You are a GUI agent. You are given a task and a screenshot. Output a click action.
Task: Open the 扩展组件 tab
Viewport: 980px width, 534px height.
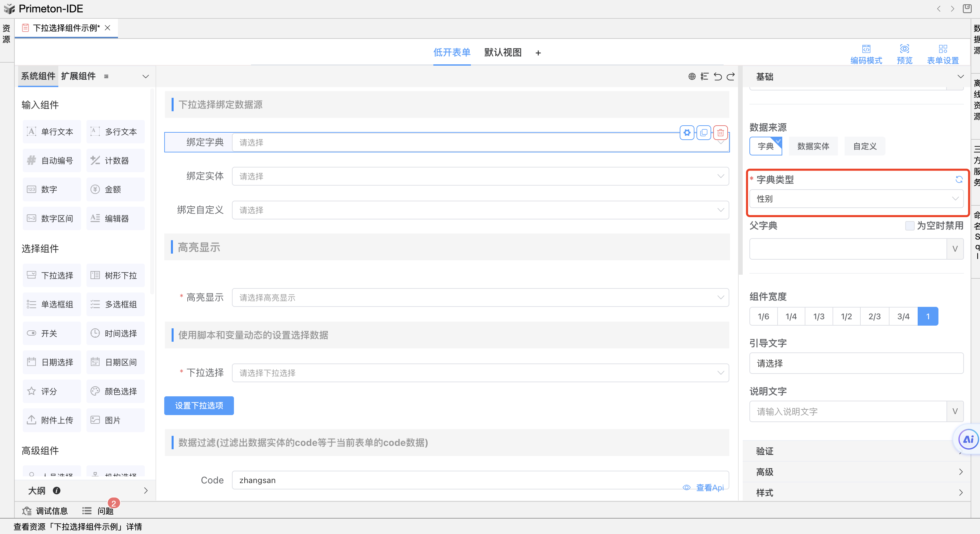(x=78, y=76)
